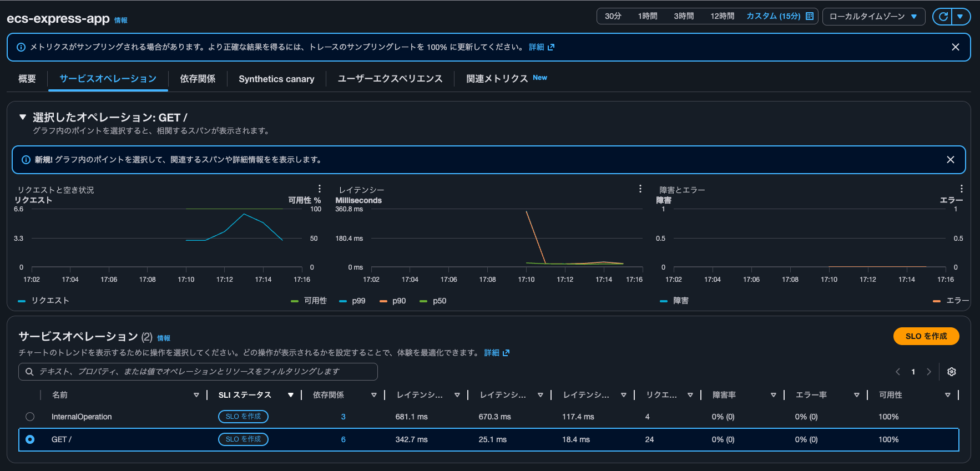Screen dimensions: 980x471
Task: Click the 681.1 ms latency cell
Action: 411,417
